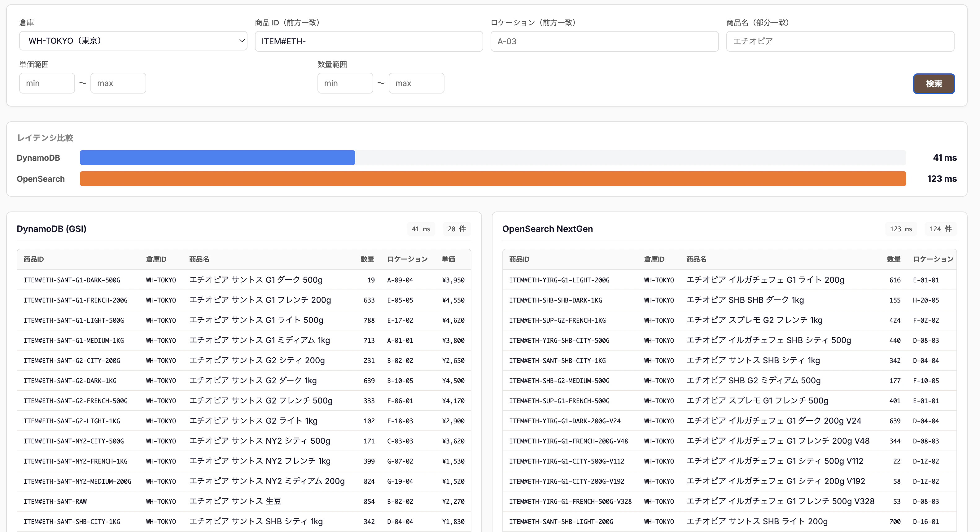Click the DynamoDB 20 件 count badge
The height and width of the screenshot is (532, 980).
pos(457,229)
